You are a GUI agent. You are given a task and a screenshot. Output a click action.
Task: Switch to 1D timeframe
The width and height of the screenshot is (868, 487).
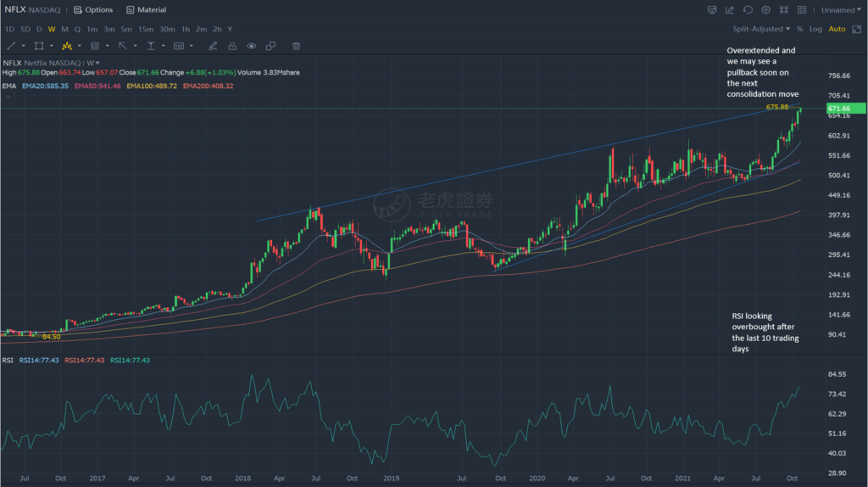(10, 30)
